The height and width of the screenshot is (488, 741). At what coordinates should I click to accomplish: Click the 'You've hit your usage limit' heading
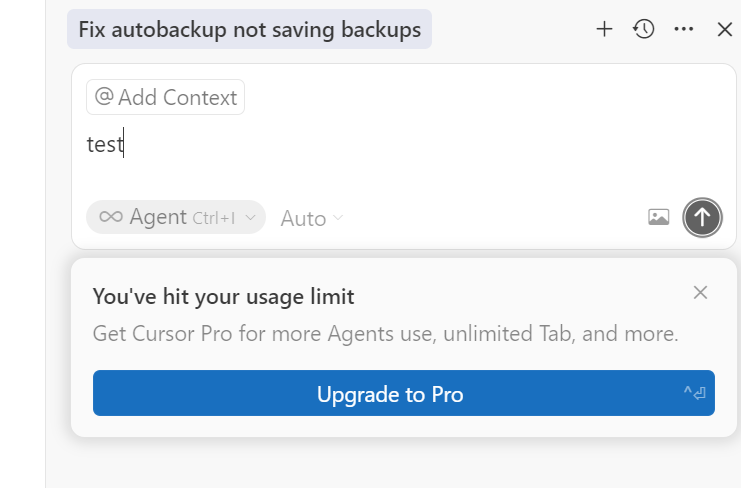(x=223, y=296)
